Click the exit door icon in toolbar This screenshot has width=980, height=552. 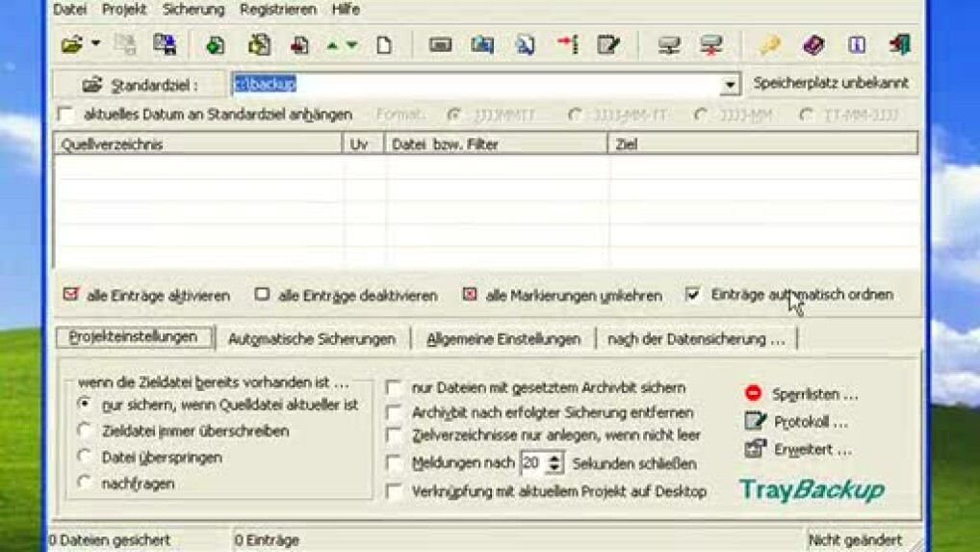pos(900,44)
